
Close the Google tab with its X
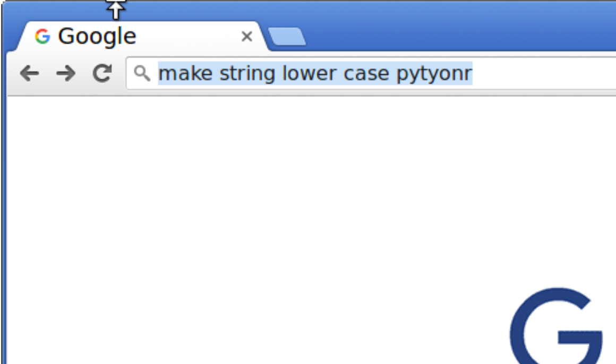click(x=246, y=36)
